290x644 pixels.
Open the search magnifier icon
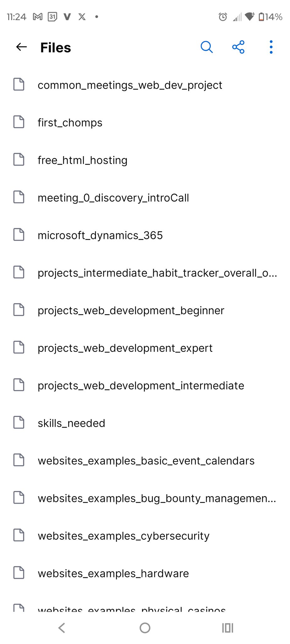[207, 47]
